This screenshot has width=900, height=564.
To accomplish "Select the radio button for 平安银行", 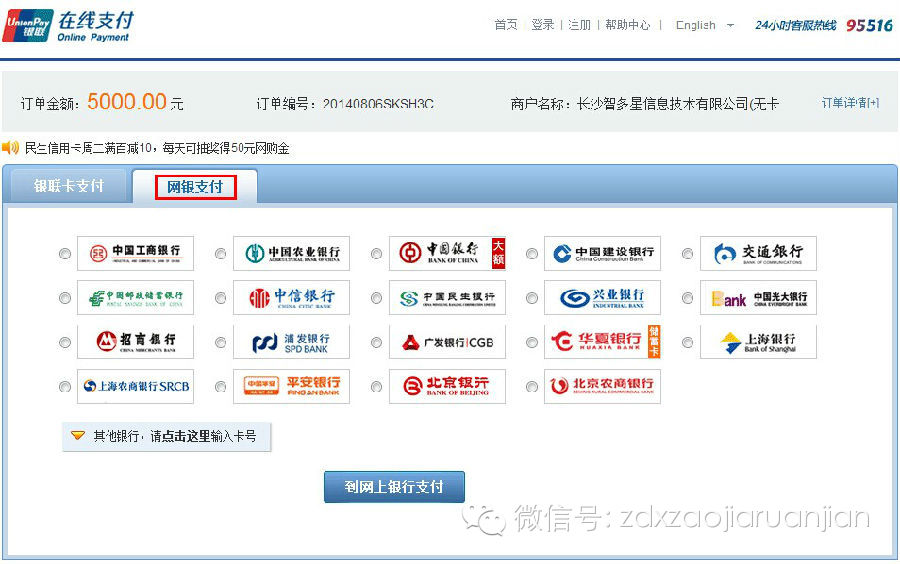I will [x=220, y=387].
